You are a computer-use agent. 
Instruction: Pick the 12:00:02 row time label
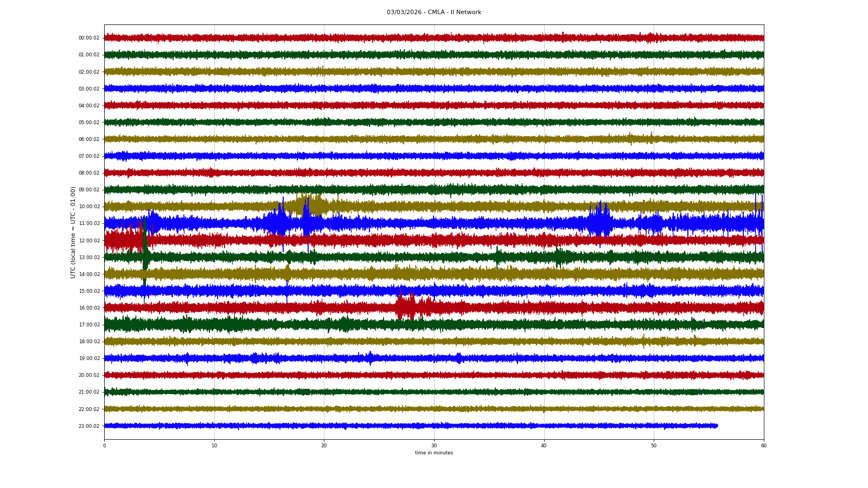[89, 241]
